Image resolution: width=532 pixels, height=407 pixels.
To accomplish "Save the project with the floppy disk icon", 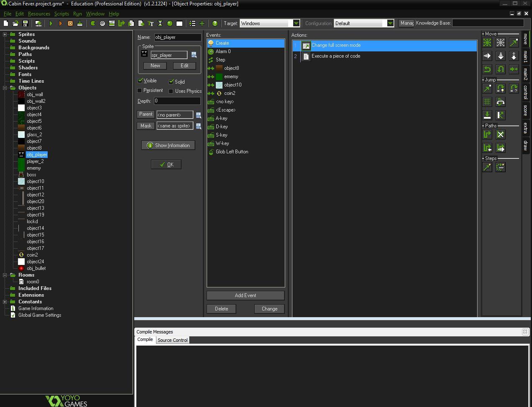I will click(x=25, y=23).
